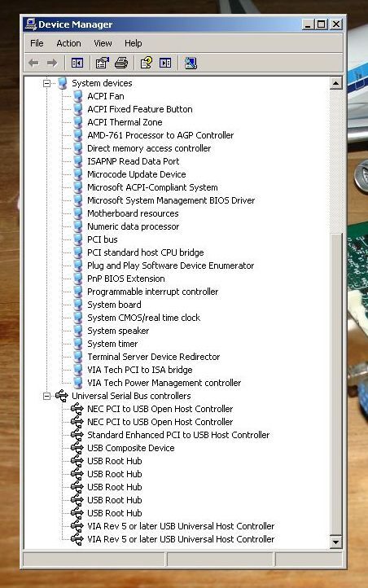Click the Print toolbar icon
The image size is (368, 588).
(x=121, y=63)
